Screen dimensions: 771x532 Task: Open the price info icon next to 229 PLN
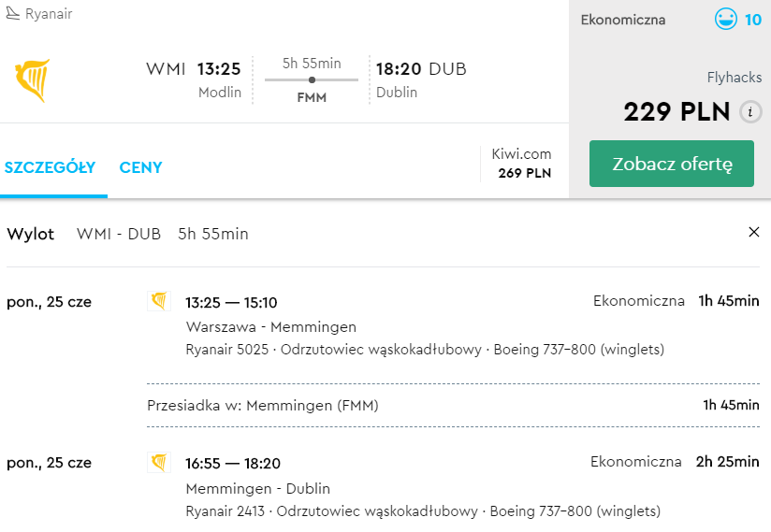pos(750,112)
